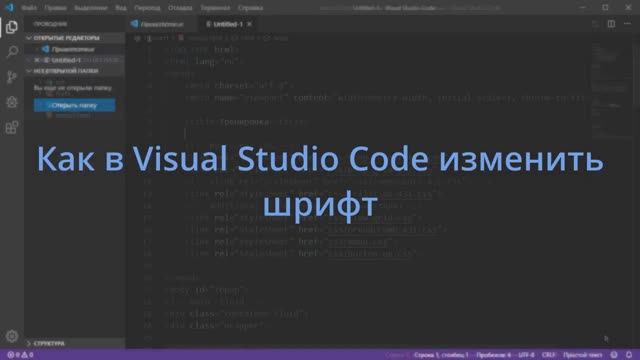Open the Source Control view
Viewport: 640px width, 360px height.
[x=12, y=77]
